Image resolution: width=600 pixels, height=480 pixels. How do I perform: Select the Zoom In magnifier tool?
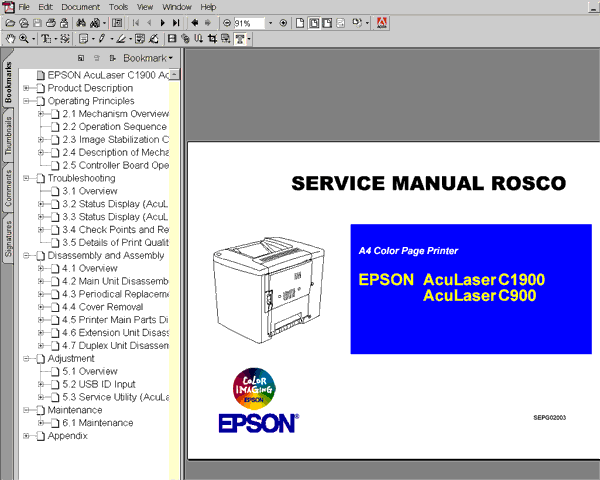[x=24, y=39]
